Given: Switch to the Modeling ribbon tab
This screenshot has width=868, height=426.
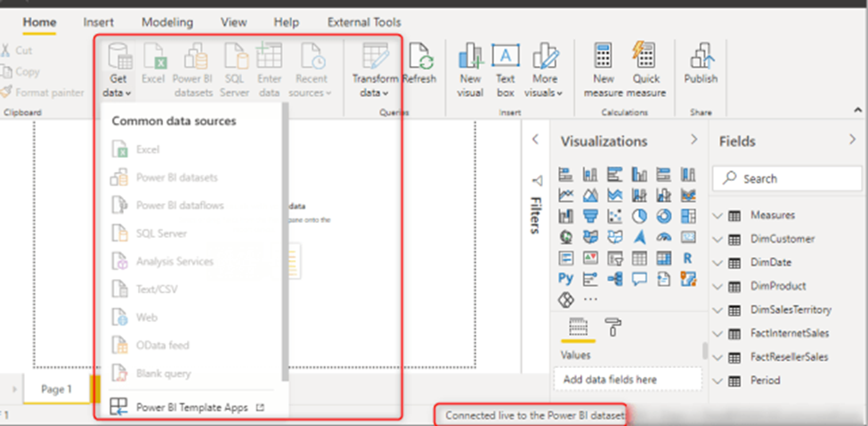Looking at the screenshot, I should coord(167,22).
